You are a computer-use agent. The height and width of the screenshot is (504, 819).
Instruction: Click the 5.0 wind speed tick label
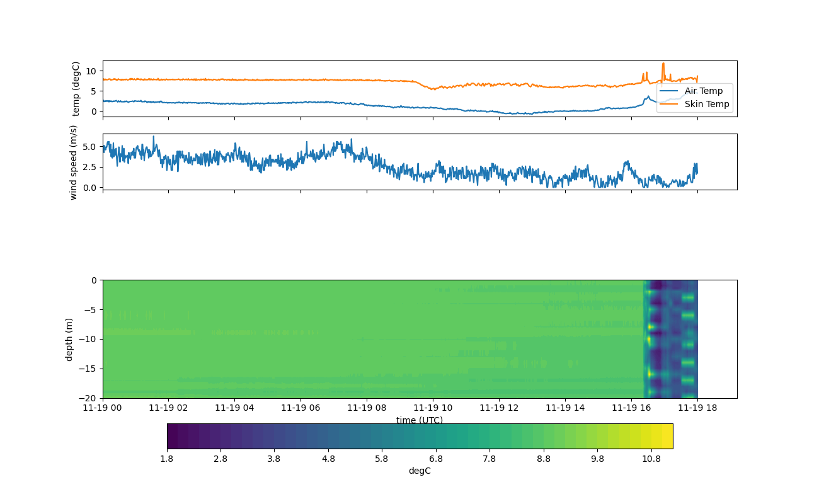[x=89, y=147]
